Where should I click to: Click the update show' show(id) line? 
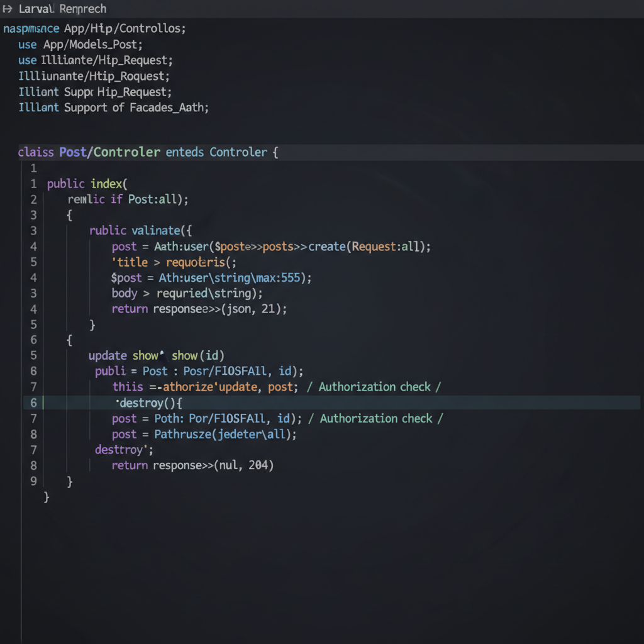click(156, 356)
